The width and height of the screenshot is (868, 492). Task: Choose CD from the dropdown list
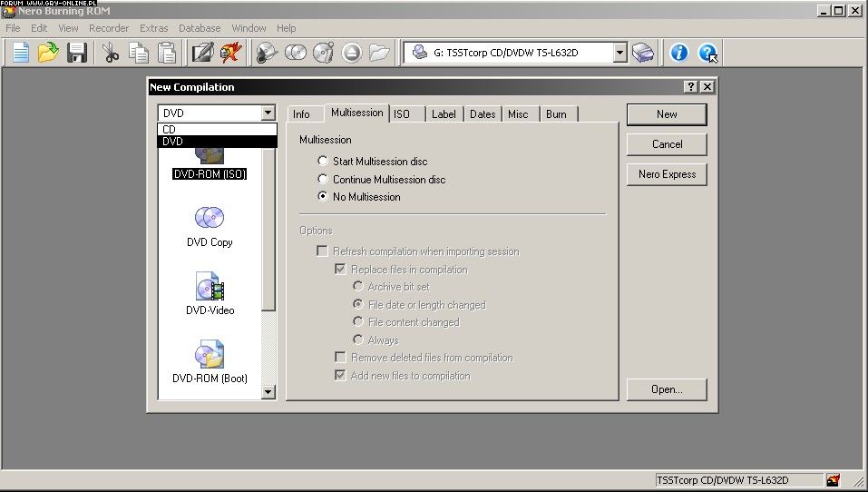click(x=217, y=129)
